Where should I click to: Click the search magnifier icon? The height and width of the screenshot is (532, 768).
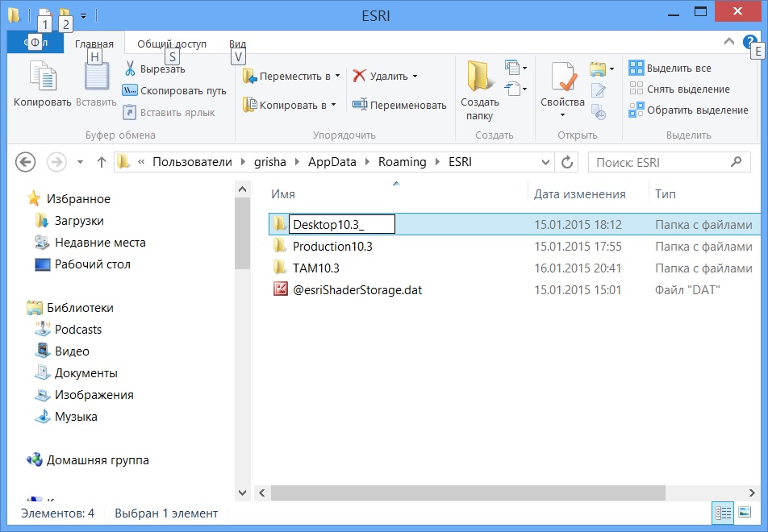(x=736, y=161)
